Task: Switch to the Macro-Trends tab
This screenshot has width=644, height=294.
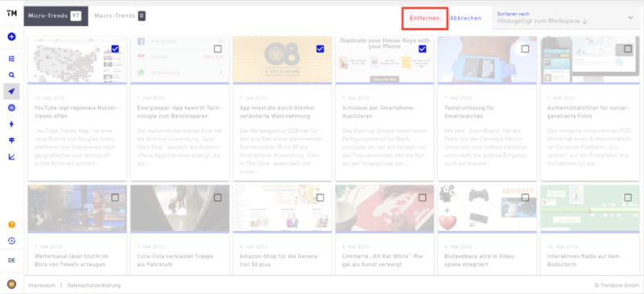Action: (x=119, y=16)
